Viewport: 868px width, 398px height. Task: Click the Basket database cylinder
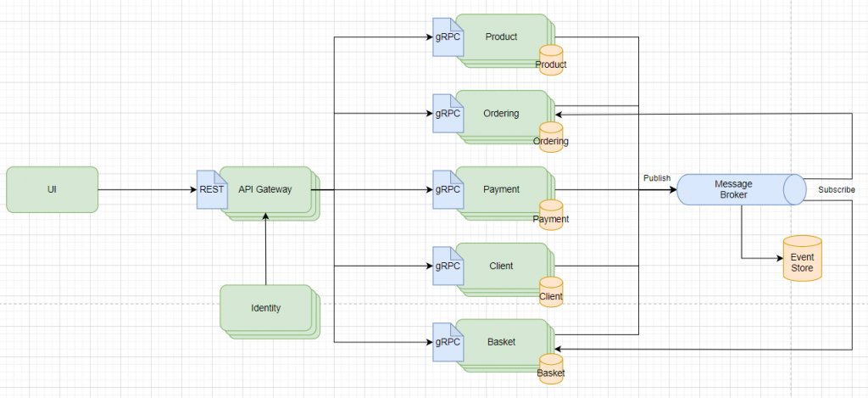551,368
